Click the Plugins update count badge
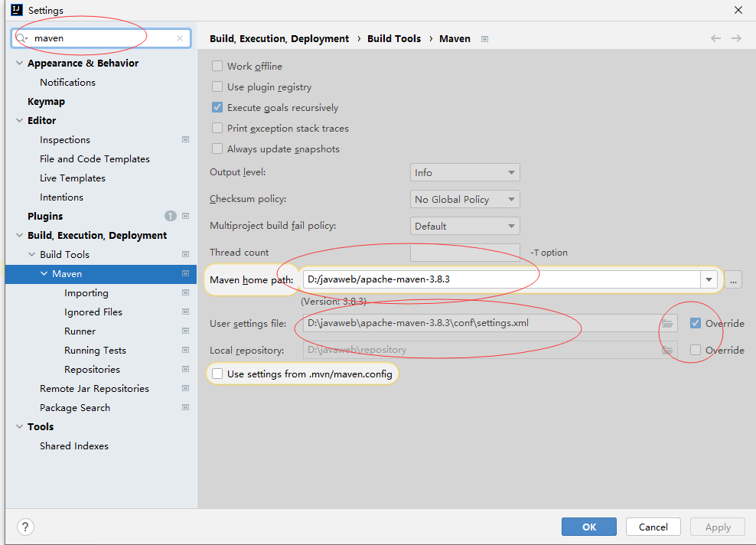 click(x=170, y=216)
